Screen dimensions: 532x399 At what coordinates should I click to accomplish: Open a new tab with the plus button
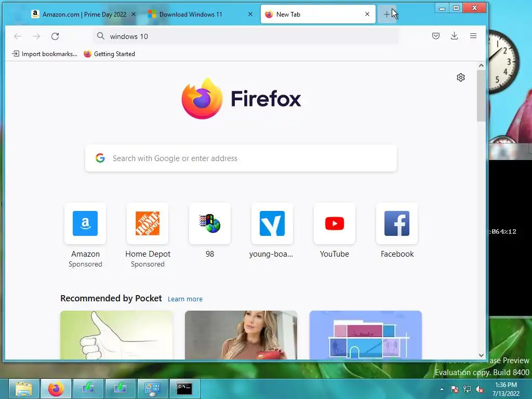click(x=387, y=14)
